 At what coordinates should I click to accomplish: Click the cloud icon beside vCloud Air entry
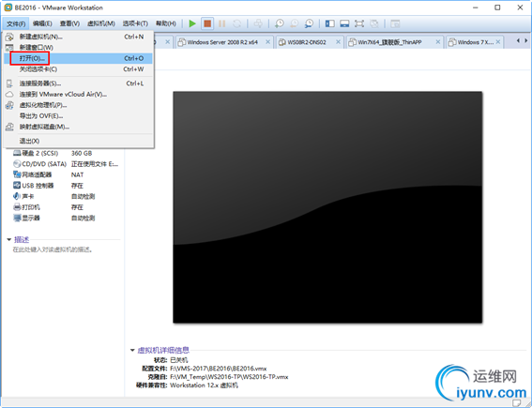pyautogui.click(x=9, y=95)
